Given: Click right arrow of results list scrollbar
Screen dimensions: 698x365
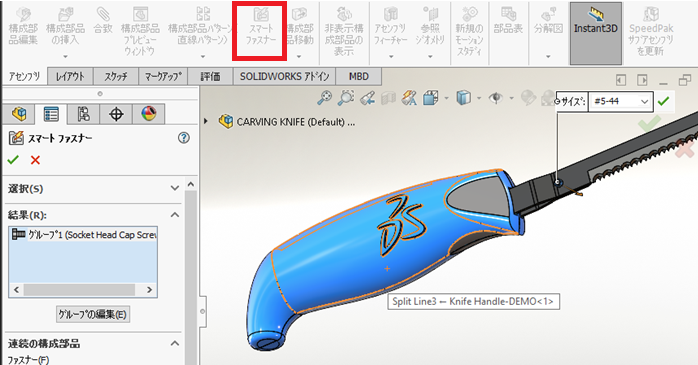Looking at the screenshot, I should tap(150, 290).
